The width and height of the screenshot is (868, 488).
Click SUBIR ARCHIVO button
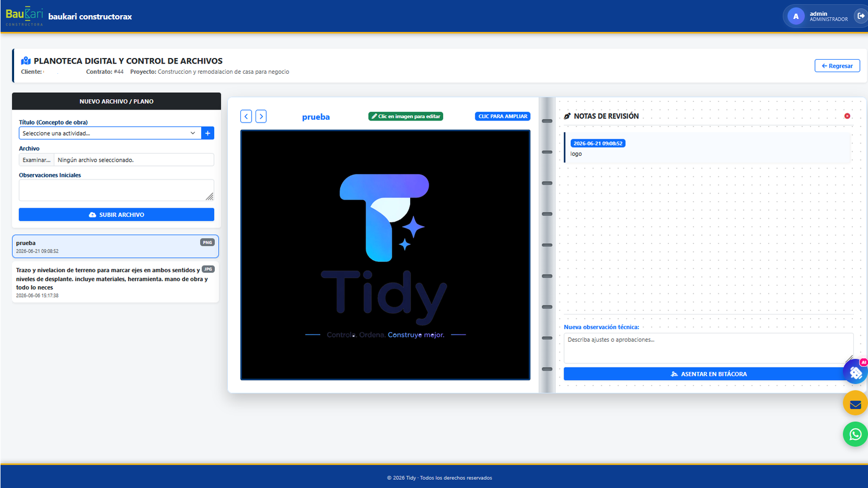coord(117,215)
